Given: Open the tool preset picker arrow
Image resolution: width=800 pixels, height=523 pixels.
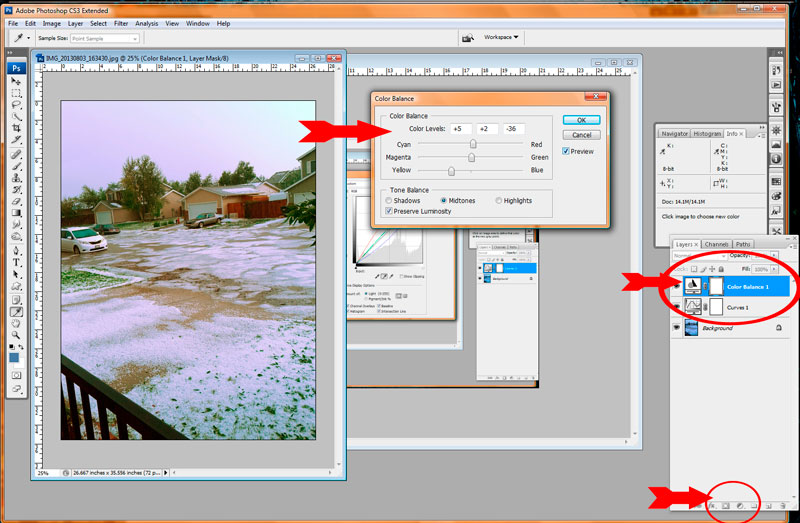Looking at the screenshot, I should pos(28,38).
